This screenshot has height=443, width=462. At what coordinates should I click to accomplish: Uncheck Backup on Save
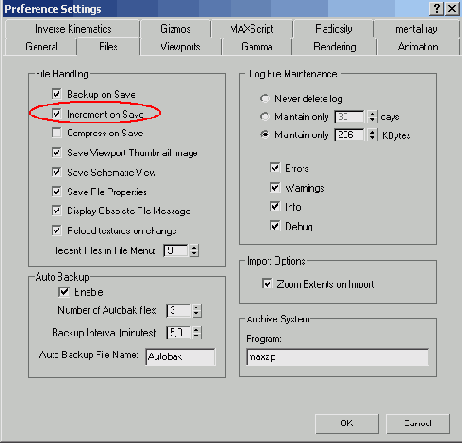57,94
